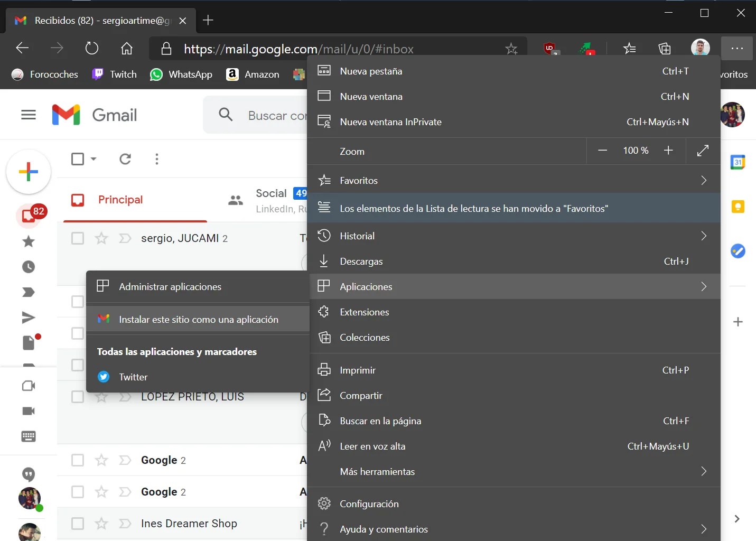The image size is (756, 541).
Task: Click the zoom in plus button
Action: click(668, 151)
